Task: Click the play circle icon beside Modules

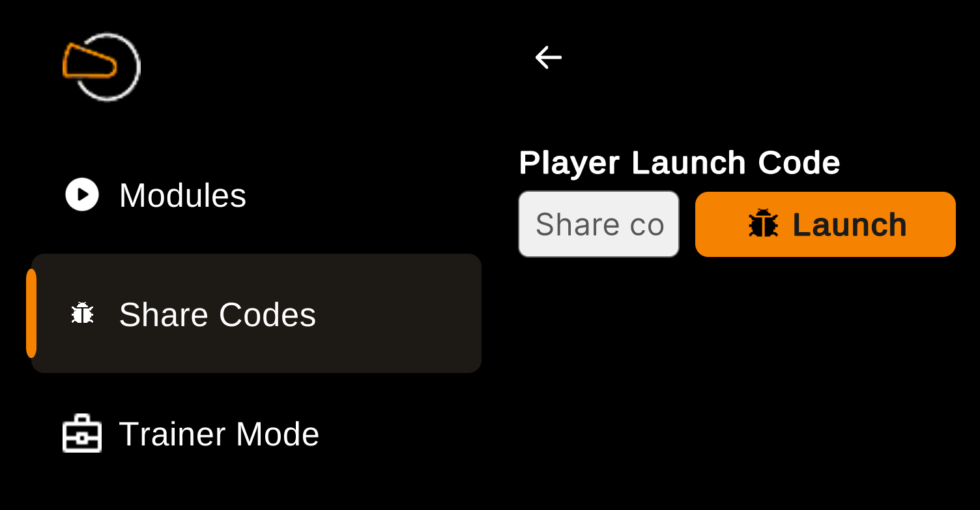Action: (82, 194)
